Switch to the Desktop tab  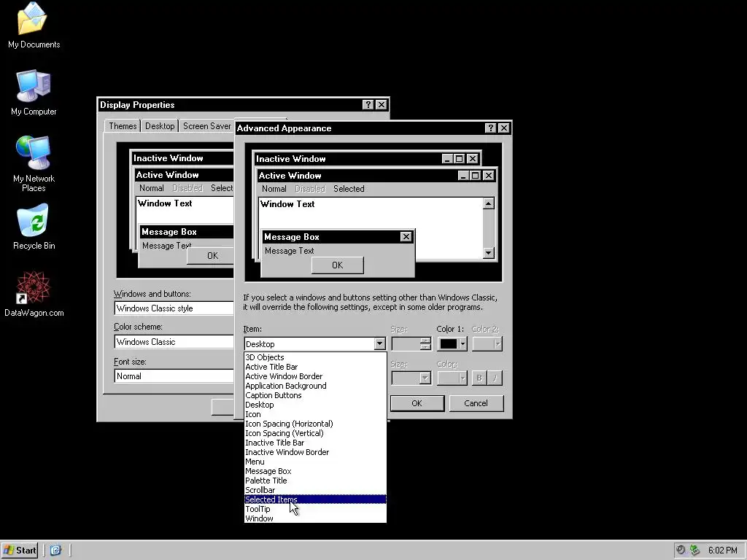(160, 125)
